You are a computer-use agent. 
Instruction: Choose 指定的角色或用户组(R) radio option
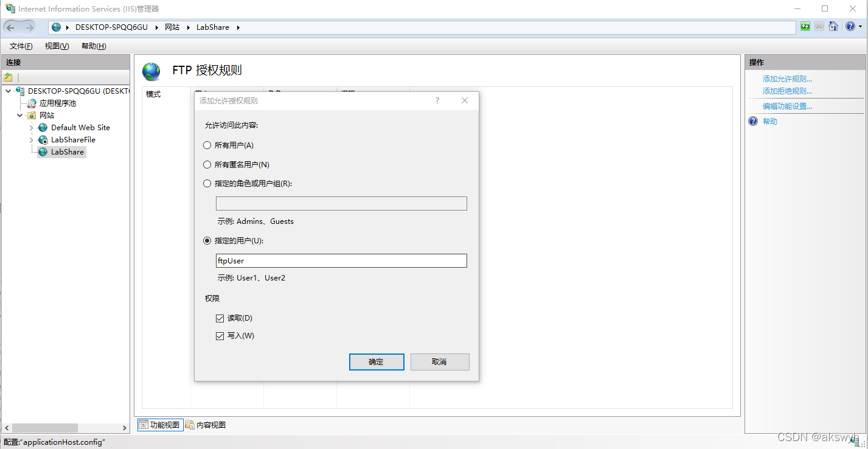207,183
